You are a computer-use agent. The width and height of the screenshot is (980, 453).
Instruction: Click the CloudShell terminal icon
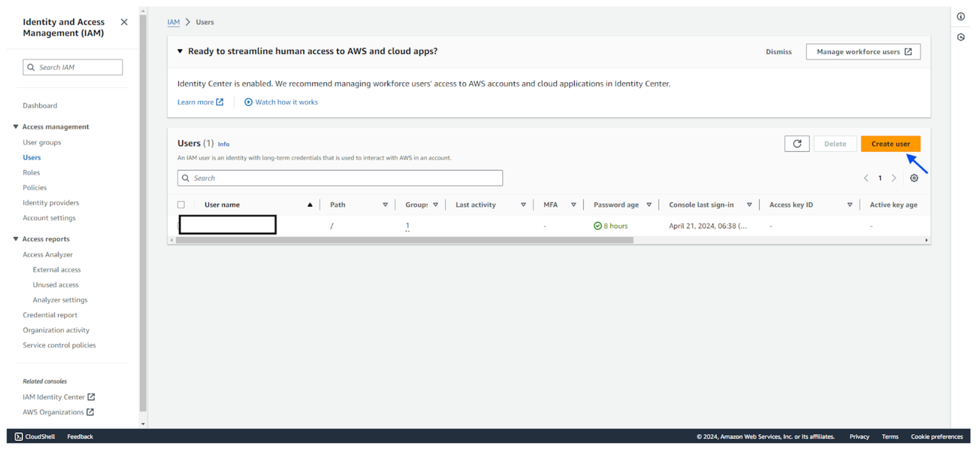(19, 436)
